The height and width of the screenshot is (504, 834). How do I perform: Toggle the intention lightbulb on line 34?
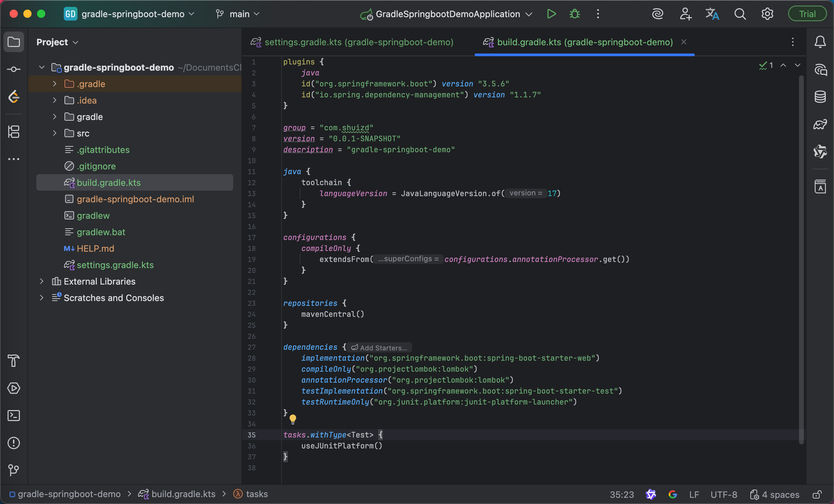(x=293, y=419)
